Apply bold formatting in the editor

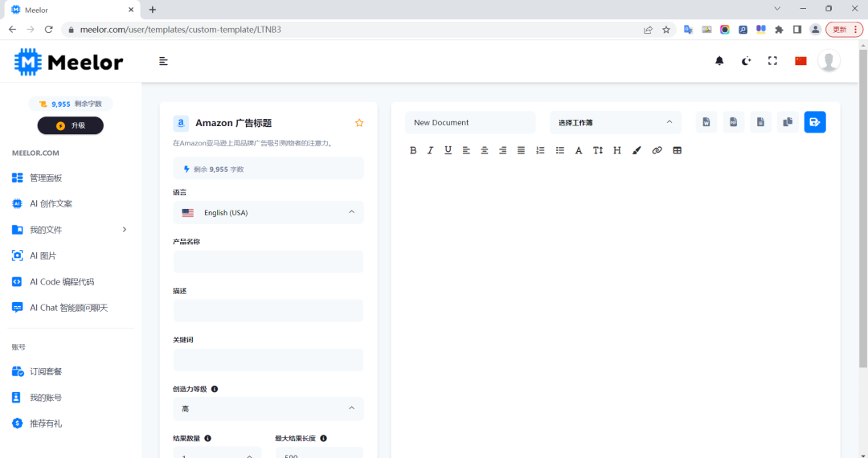413,150
